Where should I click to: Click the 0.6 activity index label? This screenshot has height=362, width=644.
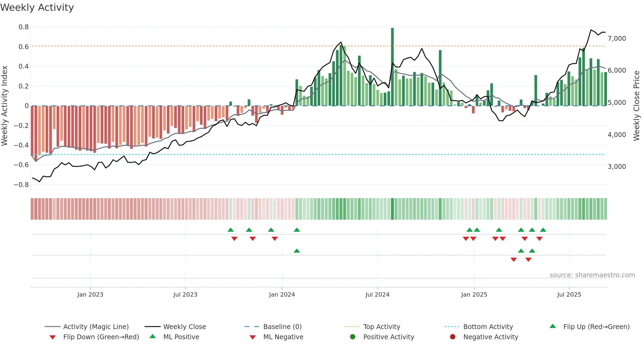(x=24, y=47)
